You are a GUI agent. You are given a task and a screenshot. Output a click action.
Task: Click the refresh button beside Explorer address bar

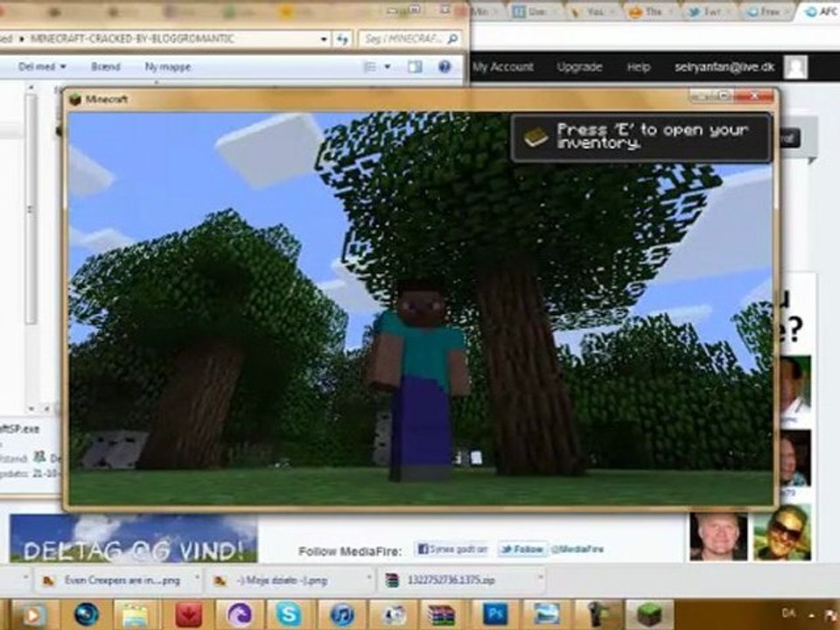click(x=342, y=39)
